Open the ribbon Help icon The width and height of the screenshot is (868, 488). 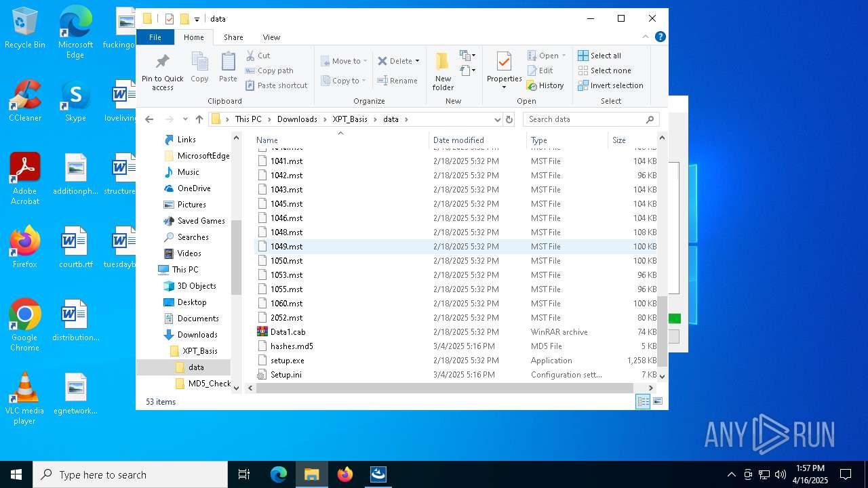660,37
